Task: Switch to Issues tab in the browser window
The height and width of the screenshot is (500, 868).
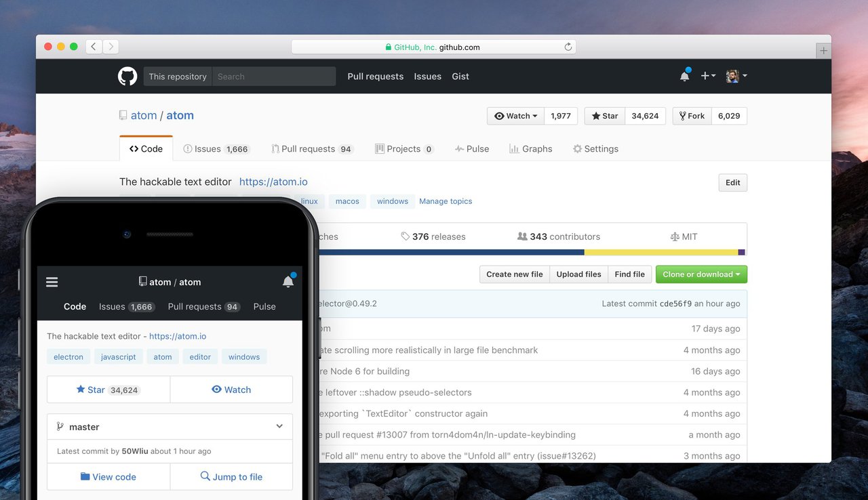Action: [x=216, y=149]
